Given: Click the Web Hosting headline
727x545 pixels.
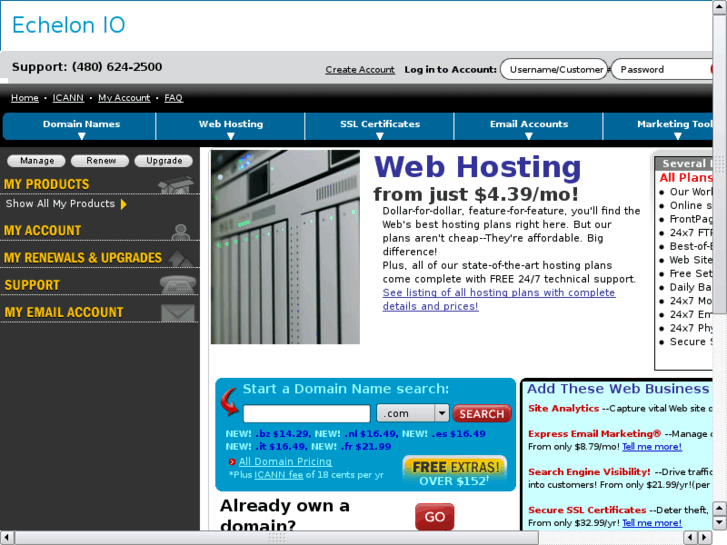Looking at the screenshot, I should point(477,167).
